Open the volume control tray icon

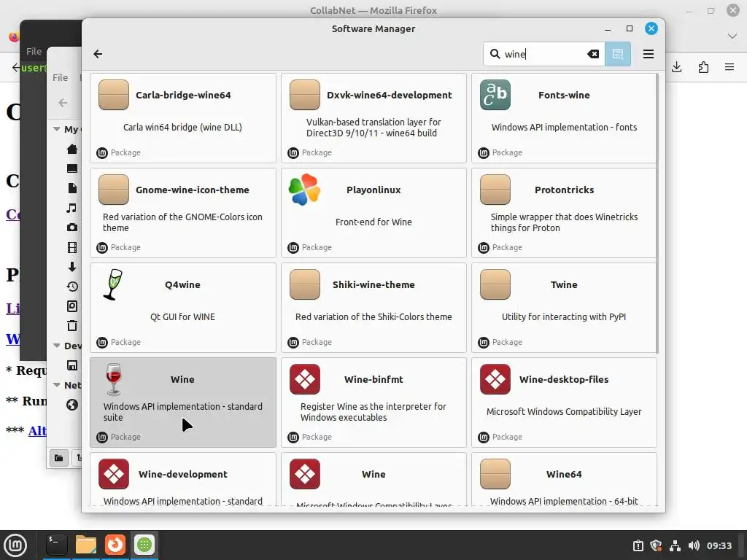(694, 545)
